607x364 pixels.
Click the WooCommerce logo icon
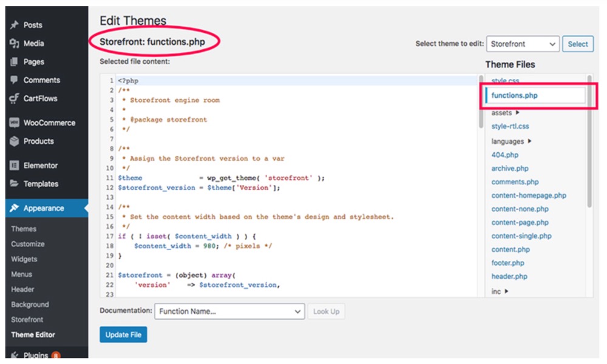point(15,123)
